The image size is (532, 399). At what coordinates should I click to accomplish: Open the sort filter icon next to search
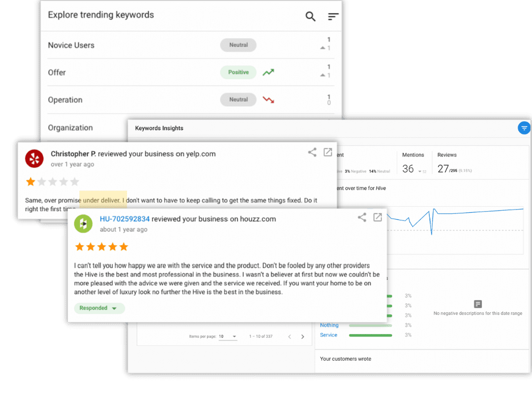pos(333,16)
